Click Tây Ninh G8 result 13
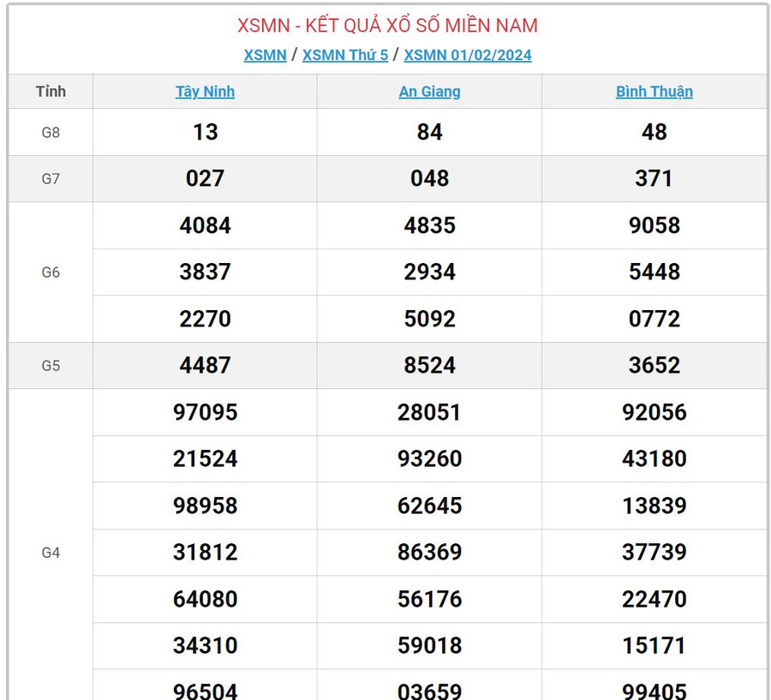Screen dimensions: 771x700 pos(205,132)
